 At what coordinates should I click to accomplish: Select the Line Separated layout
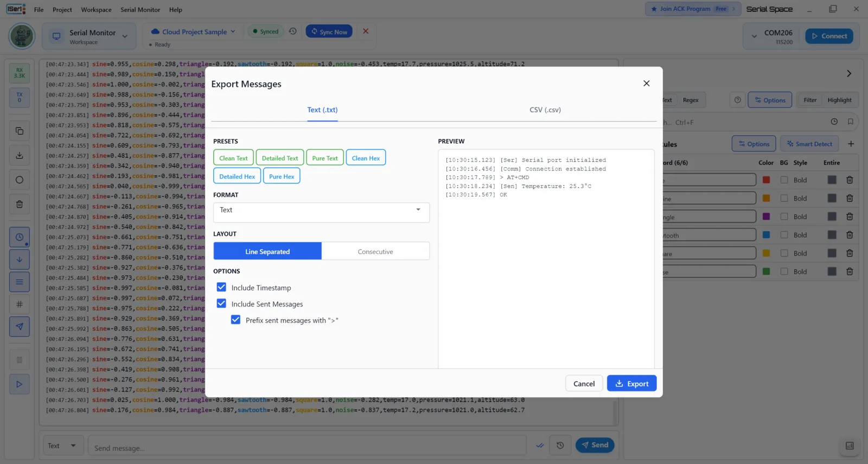267,251
